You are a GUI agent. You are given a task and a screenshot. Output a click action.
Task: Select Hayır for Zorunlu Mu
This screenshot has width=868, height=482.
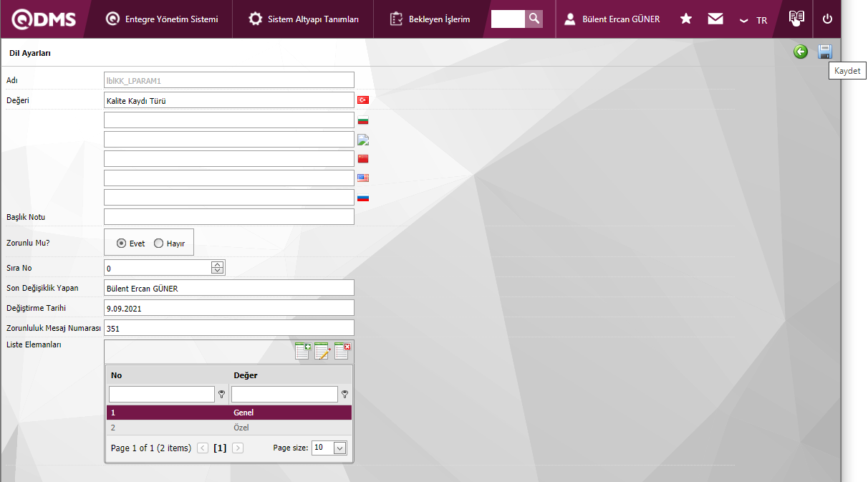(x=159, y=244)
